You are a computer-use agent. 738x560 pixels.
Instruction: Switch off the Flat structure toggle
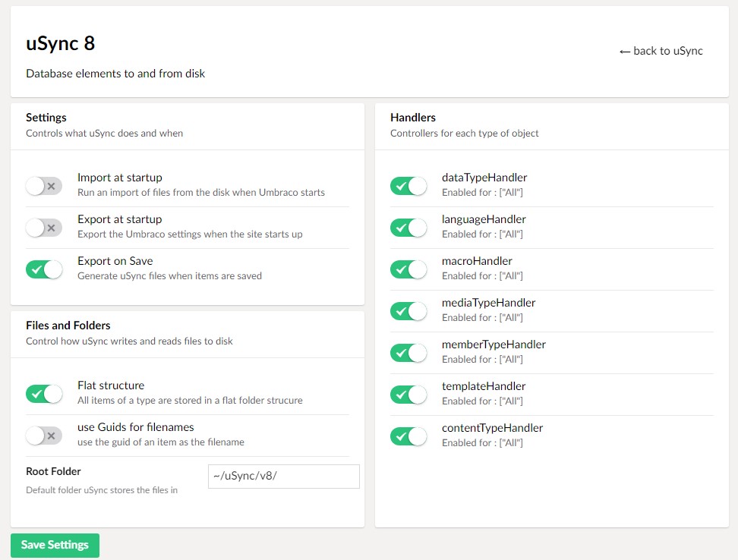tap(44, 394)
